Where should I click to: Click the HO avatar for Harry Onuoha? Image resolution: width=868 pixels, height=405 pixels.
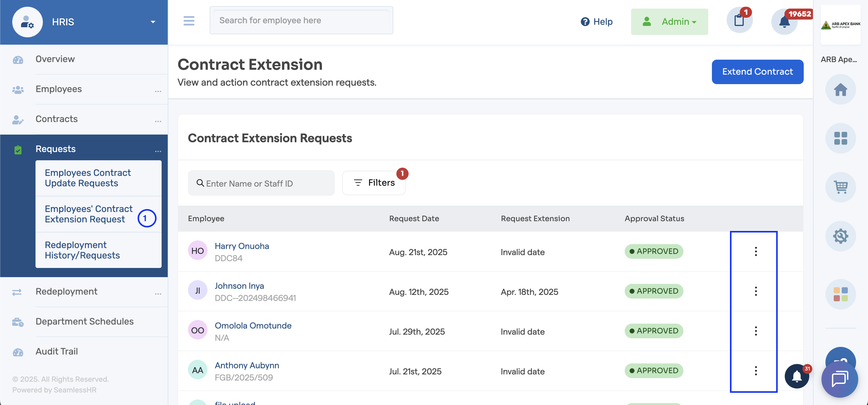point(197,251)
